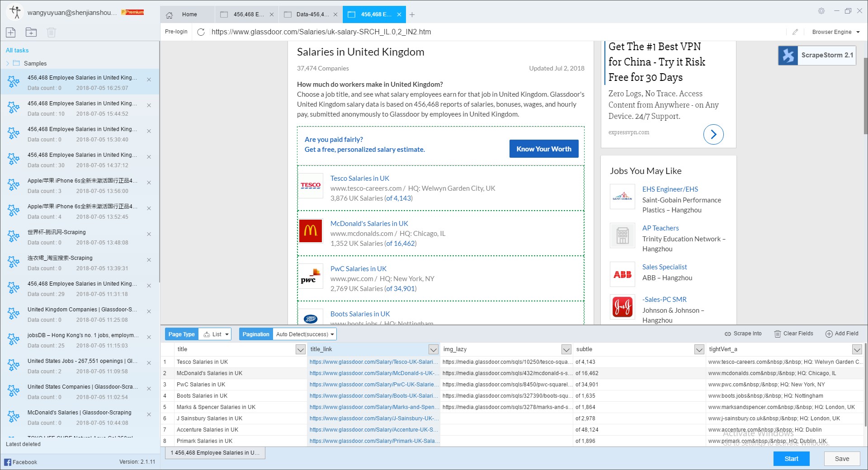Click the trash delete icon in sidebar
The height and width of the screenshot is (470, 868).
[x=51, y=32]
